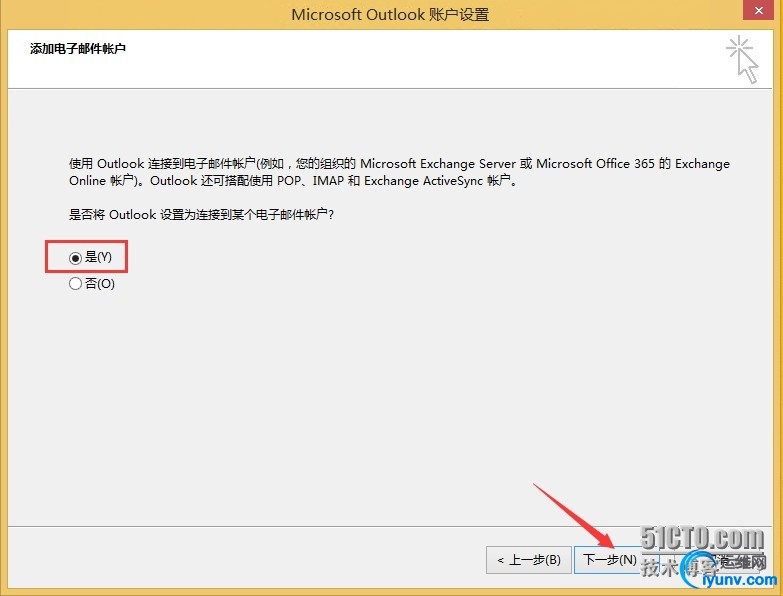This screenshot has width=783, height=596.
Task: Click the Microsoft Outlook 账户设置 title bar
Action: 390,14
